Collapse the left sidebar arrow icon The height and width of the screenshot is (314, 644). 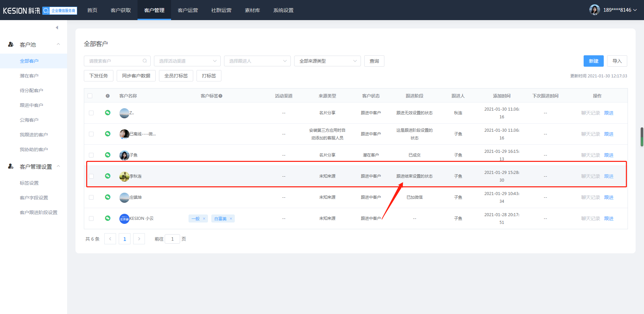pyautogui.click(x=57, y=27)
